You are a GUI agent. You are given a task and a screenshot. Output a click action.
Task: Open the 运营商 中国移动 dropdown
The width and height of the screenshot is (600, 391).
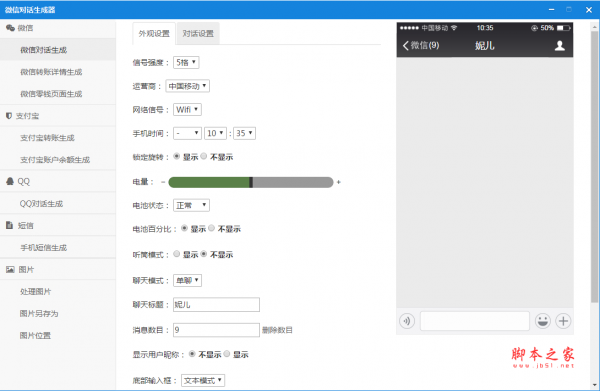[188, 86]
